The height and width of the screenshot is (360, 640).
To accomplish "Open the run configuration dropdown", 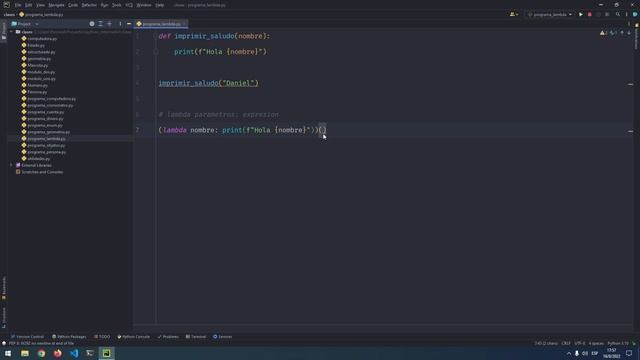I will click(550, 14).
